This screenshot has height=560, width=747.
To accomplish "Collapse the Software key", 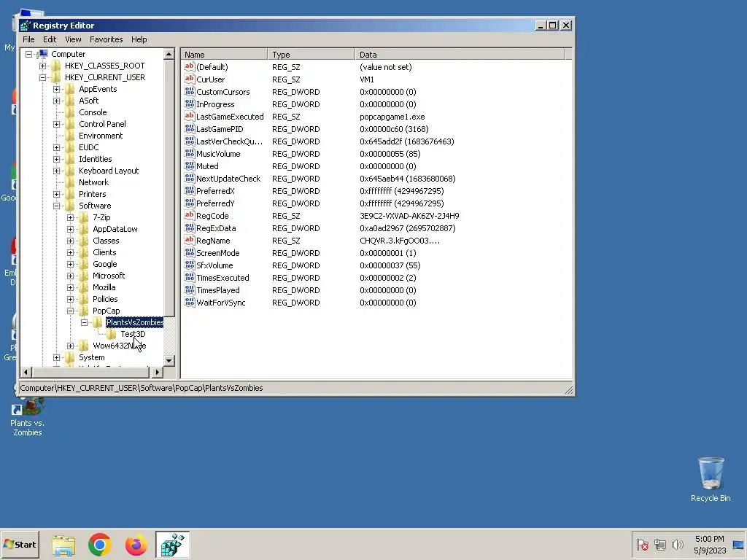I will tap(56, 206).
